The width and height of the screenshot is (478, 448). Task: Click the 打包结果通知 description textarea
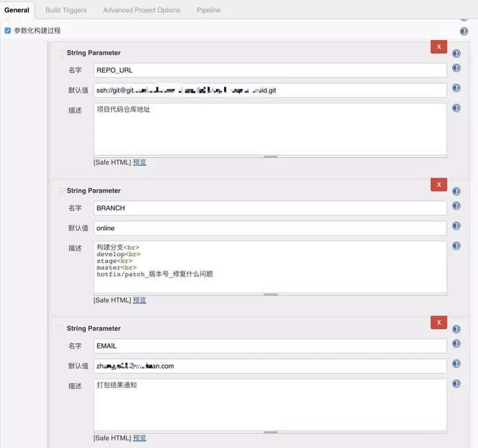[x=270, y=405]
